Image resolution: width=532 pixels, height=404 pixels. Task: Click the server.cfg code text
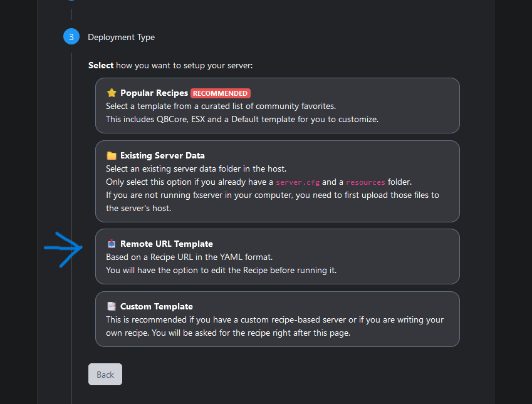(298, 182)
